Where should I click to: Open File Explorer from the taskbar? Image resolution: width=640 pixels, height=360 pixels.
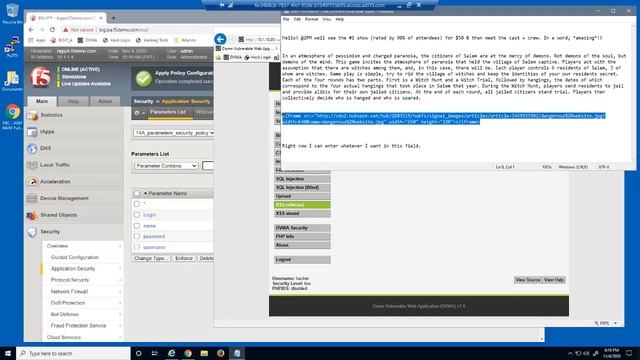pyautogui.click(x=204, y=353)
